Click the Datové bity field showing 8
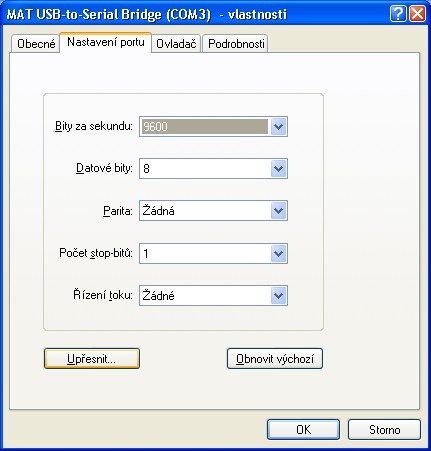 click(x=213, y=169)
